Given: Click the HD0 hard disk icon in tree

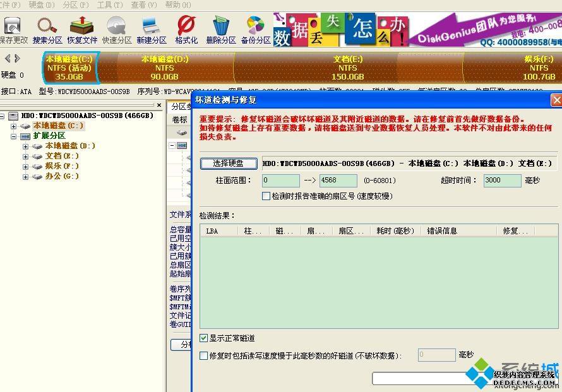Looking at the screenshot, I should (13, 116).
